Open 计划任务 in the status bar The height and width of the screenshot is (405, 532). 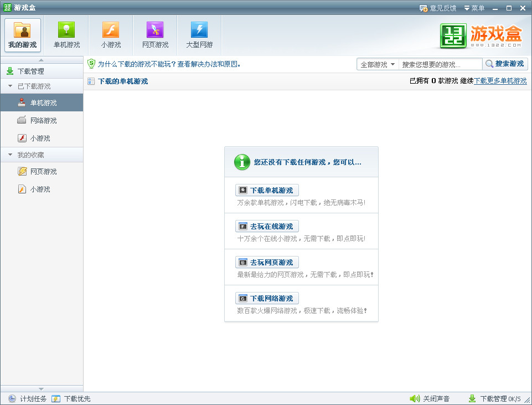pos(27,398)
